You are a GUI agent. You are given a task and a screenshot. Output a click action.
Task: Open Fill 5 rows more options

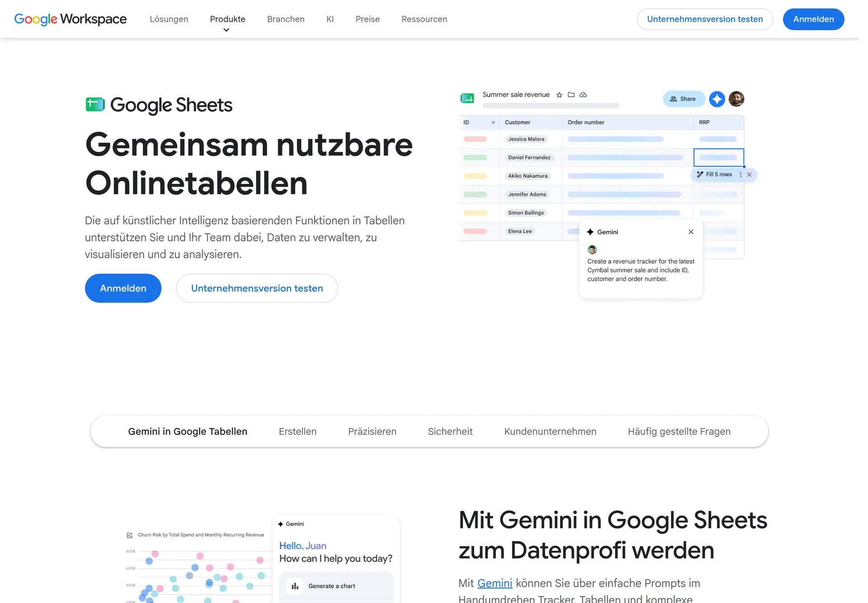[x=741, y=175]
